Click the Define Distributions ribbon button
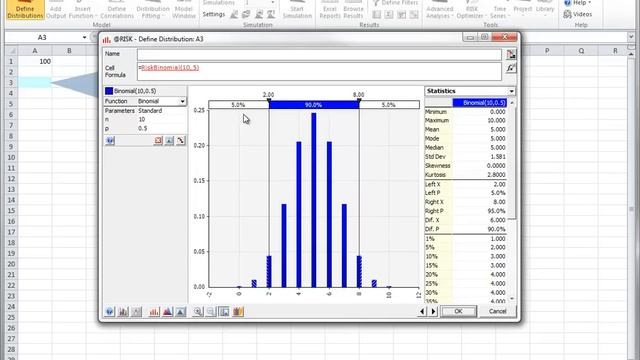Viewport: 640px width, 360px height. (x=25, y=10)
